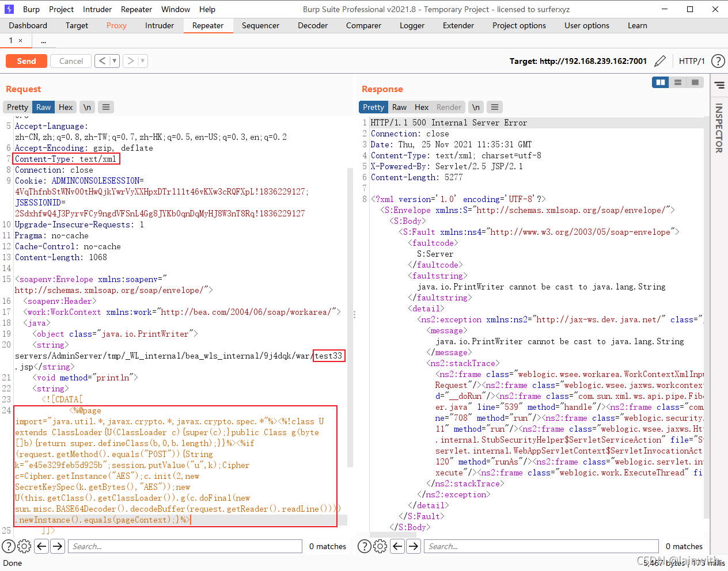Add new Repeater tab via ellipsis tab
The width and height of the screenshot is (728, 571).
(x=43, y=40)
